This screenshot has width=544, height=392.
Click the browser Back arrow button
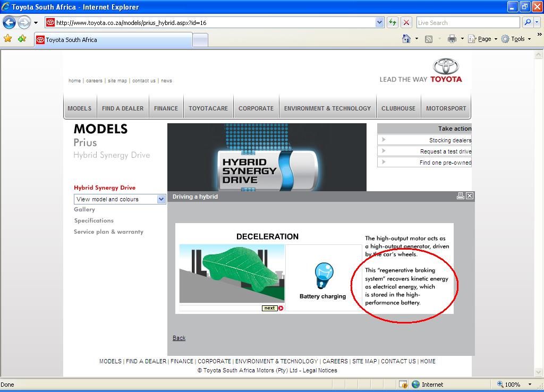[x=10, y=23]
